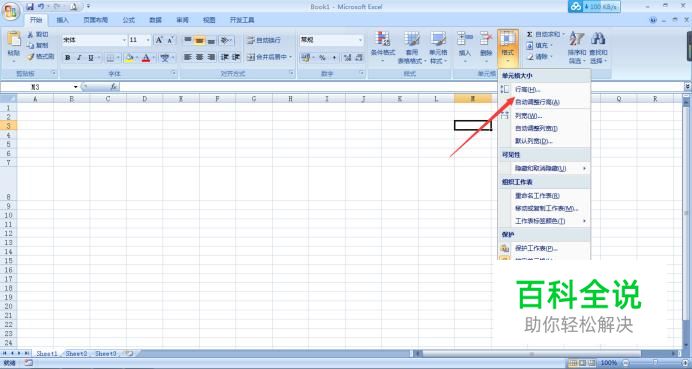Switch to the Formulas (公式) tab
Viewport: 692px width, 369px height.
(128, 20)
